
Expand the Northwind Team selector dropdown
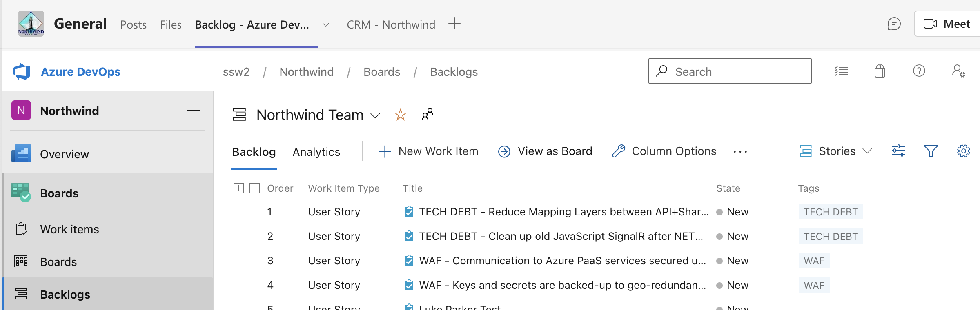tap(375, 116)
